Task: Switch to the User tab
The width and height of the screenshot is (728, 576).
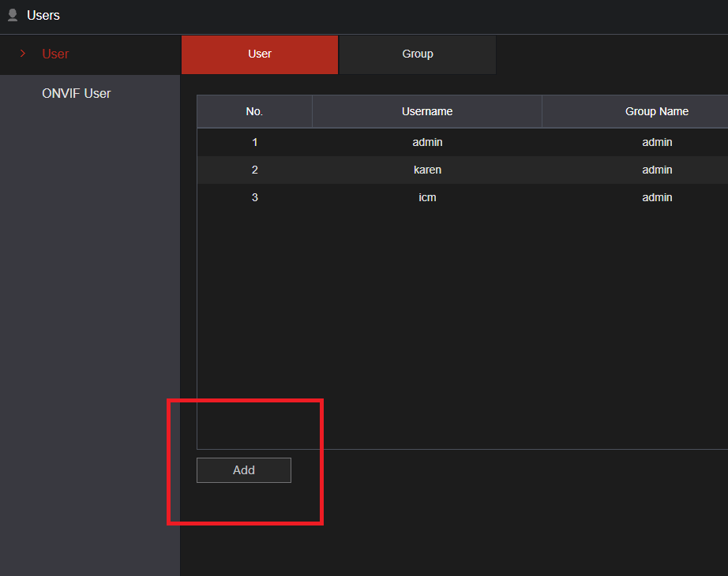Action: pyautogui.click(x=259, y=54)
